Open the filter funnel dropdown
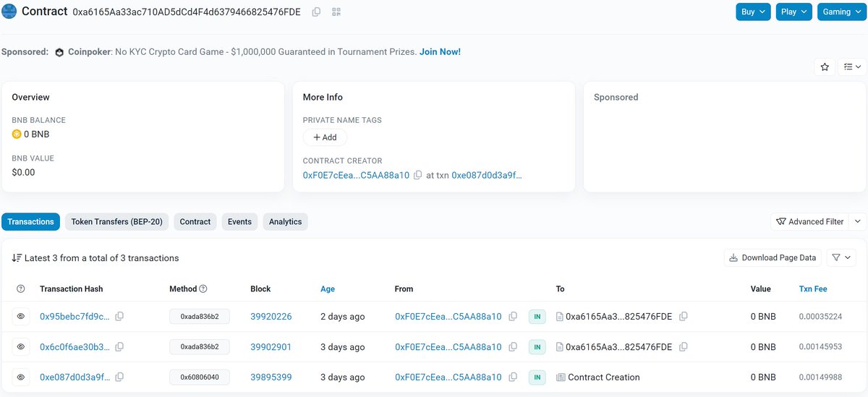 coord(841,257)
